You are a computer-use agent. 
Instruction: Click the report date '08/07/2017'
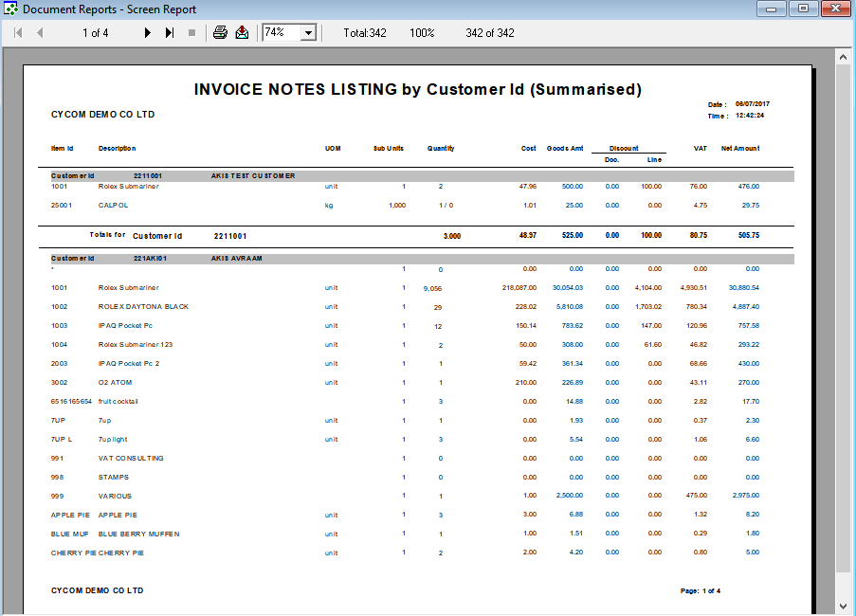[753, 103]
